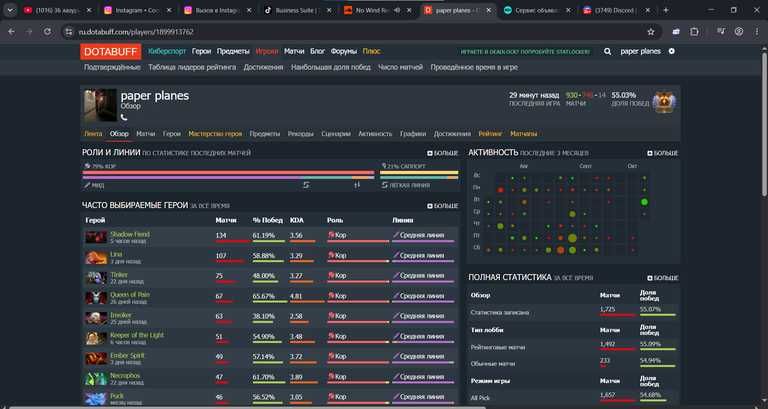This screenshot has height=409, width=768.
Task: Switch to the Графики profile tab
Action: coord(413,134)
